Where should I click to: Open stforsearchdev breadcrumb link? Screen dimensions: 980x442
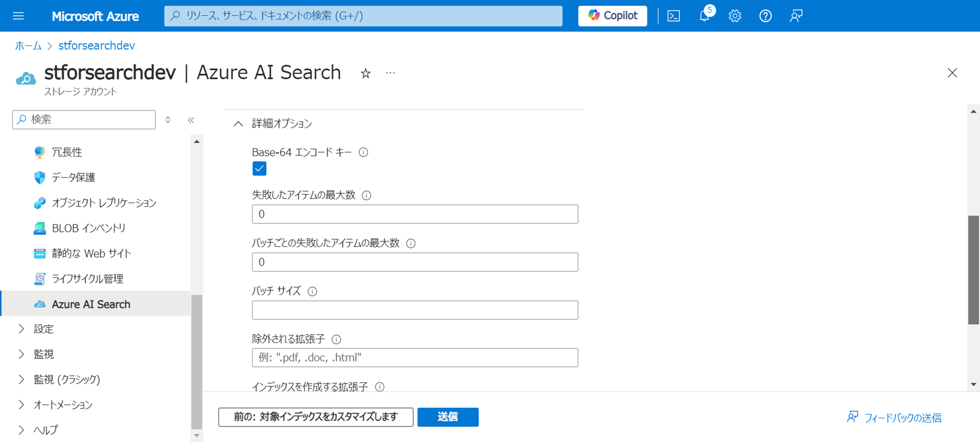tap(96, 46)
